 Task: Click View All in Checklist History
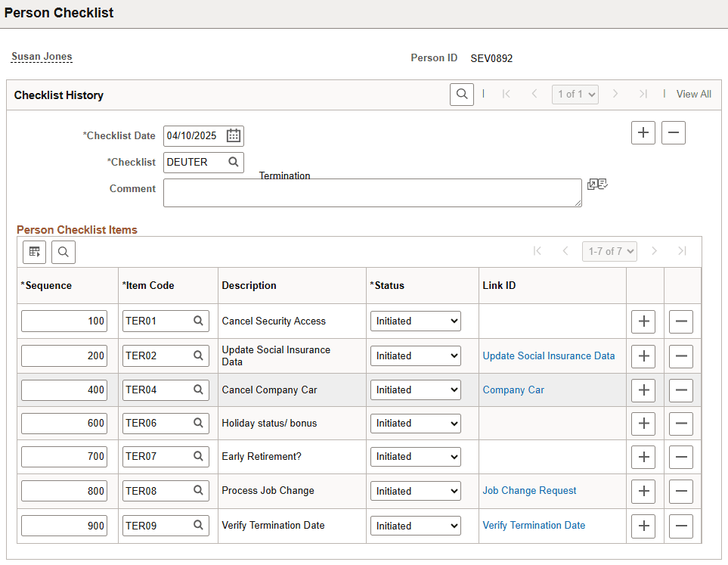point(693,94)
